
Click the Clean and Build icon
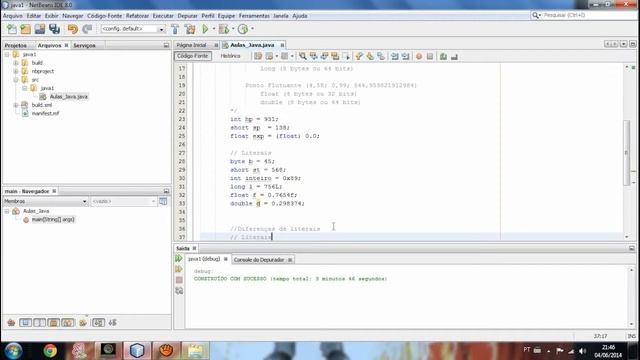[190, 29]
